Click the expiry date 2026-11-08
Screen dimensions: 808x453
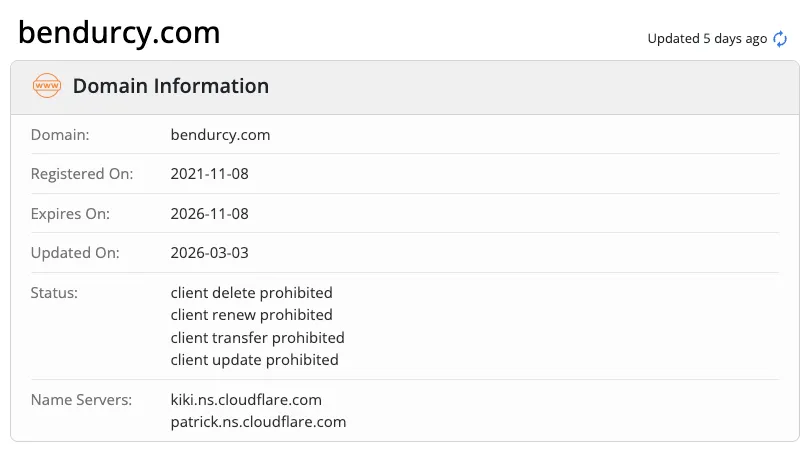coord(209,213)
